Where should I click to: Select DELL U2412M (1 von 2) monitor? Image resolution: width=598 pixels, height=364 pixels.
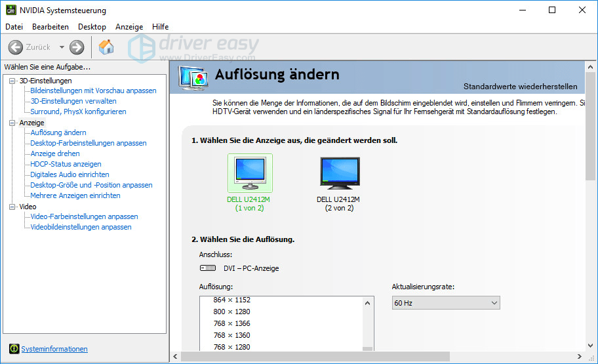coord(250,183)
